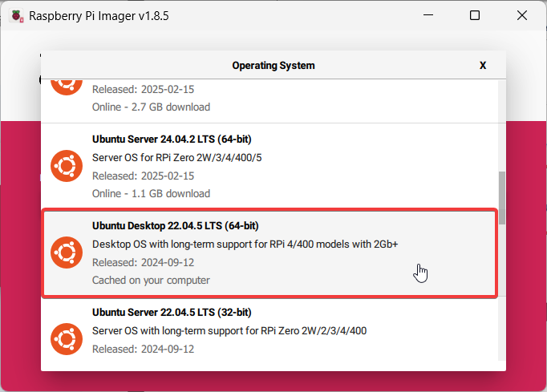Maximize the Raspberry Pi Imager window

point(475,15)
